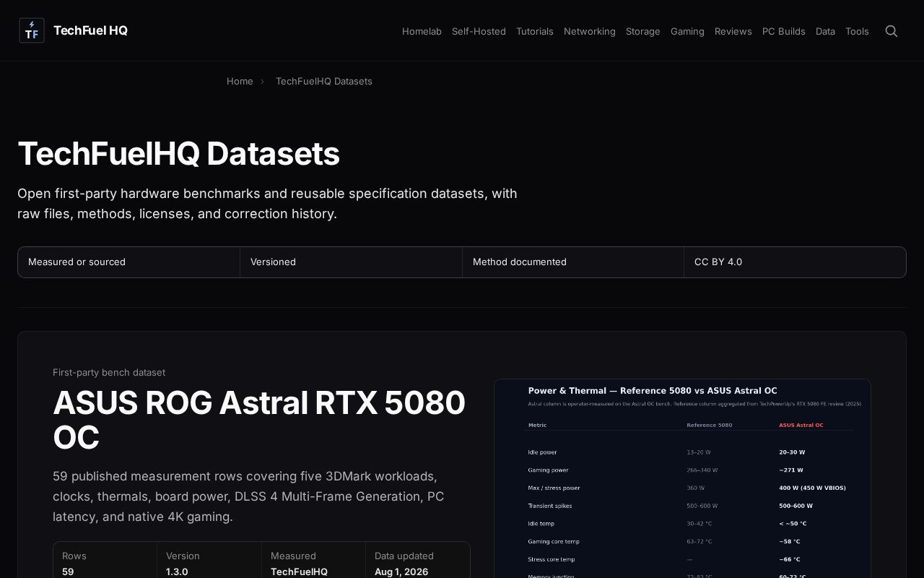Open the ASUS ROG Astral RTX 5080 OC title
The width and height of the screenshot is (924, 578).
click(259, 420)
